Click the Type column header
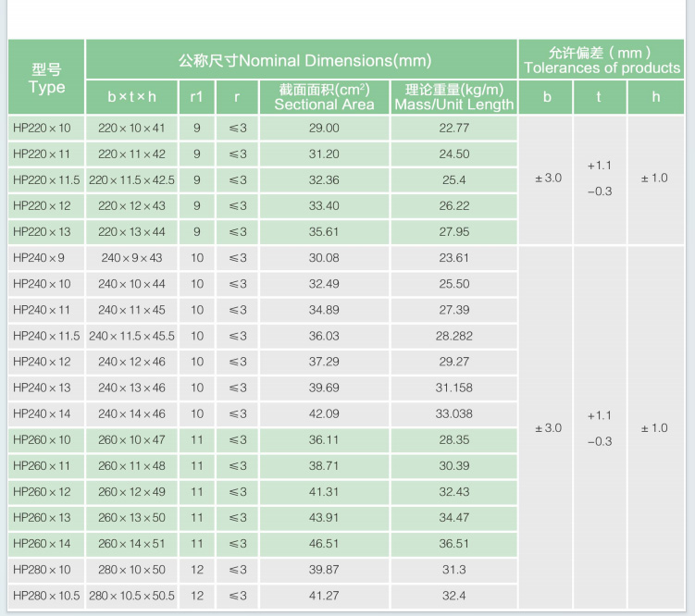 click(x=46, y=78)
